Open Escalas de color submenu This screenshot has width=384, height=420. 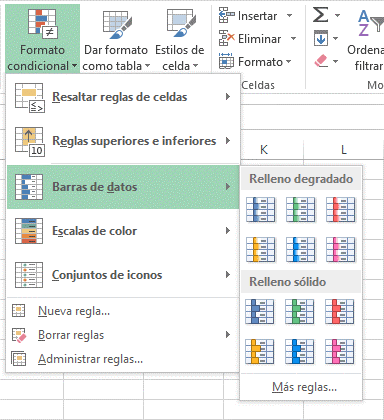click(123, 231)
